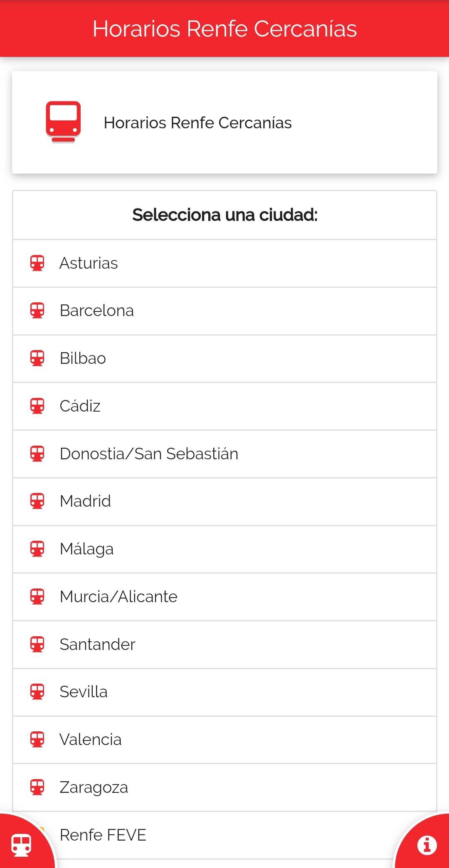Tap the Madrid city name
Screen dimensions: 449x868
pos(85,501)
